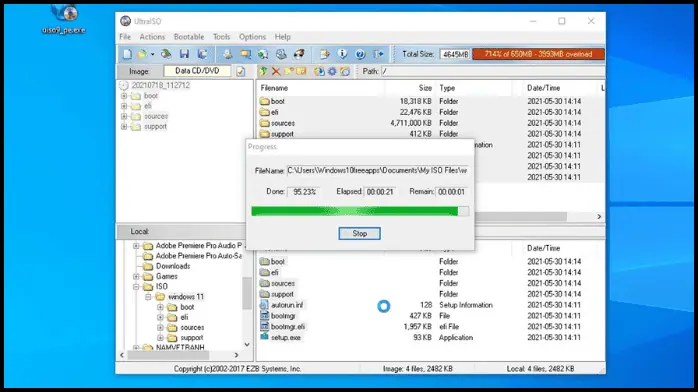Open the Options menu
698x392 pixels.
pyautogui.click(x=252, y=37)
